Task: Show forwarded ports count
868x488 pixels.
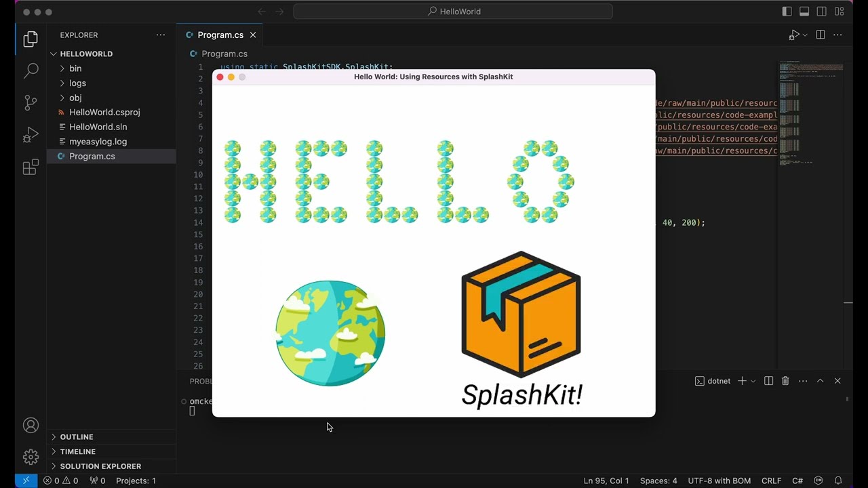Action: pyautogui.click(x=98, y=481)
